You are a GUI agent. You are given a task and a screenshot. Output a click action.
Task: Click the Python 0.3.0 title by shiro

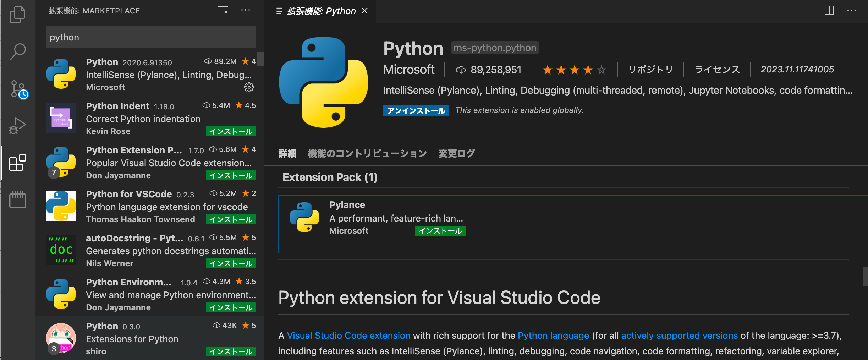coord(102,326)
